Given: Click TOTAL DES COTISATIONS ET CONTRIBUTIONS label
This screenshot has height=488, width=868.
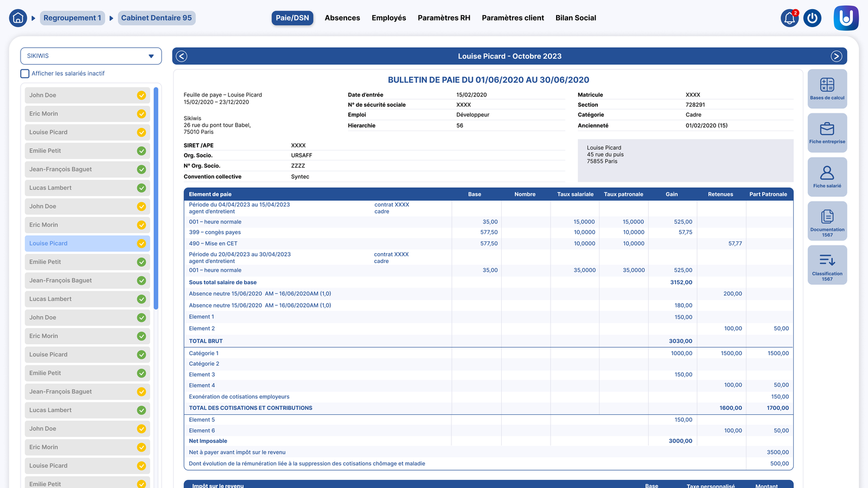Looking at the screenshot, I should pos(251,408).
